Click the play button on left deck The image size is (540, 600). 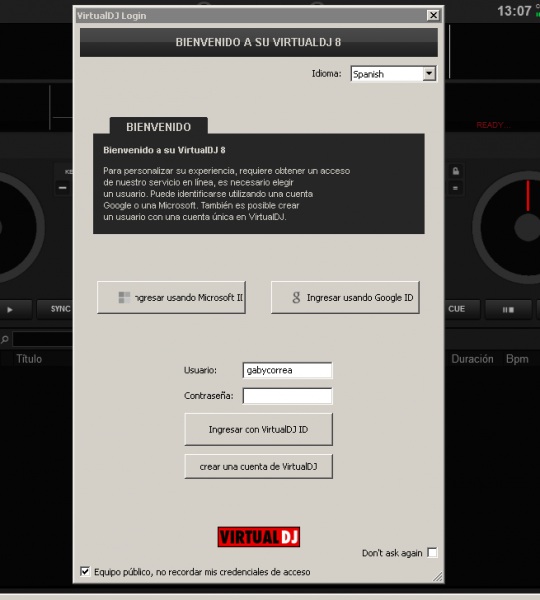click(10, 309)
